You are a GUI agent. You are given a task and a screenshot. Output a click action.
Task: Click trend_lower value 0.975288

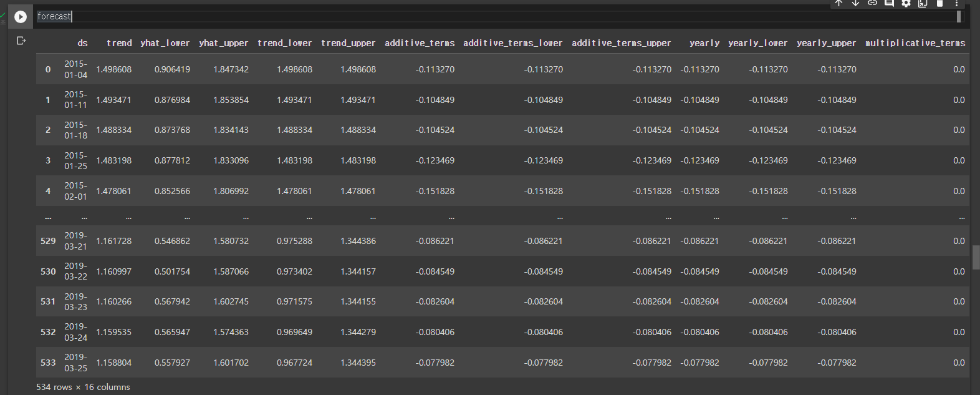(294, 241)
